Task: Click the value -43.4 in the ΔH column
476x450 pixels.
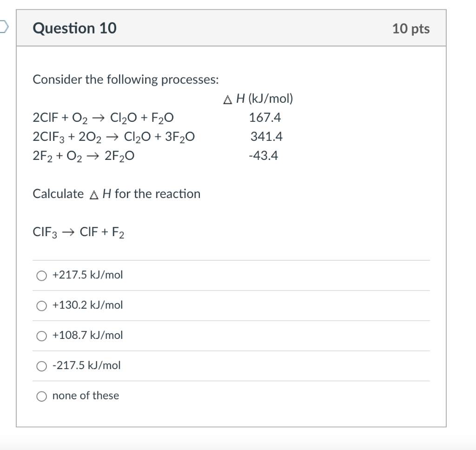Action: (264, 155)
